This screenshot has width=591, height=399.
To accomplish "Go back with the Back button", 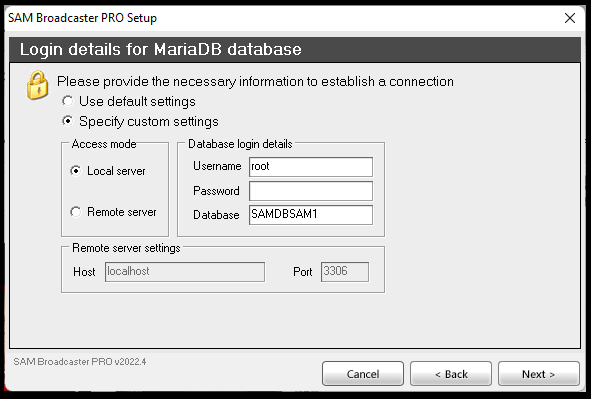I will tap(451, 374).
